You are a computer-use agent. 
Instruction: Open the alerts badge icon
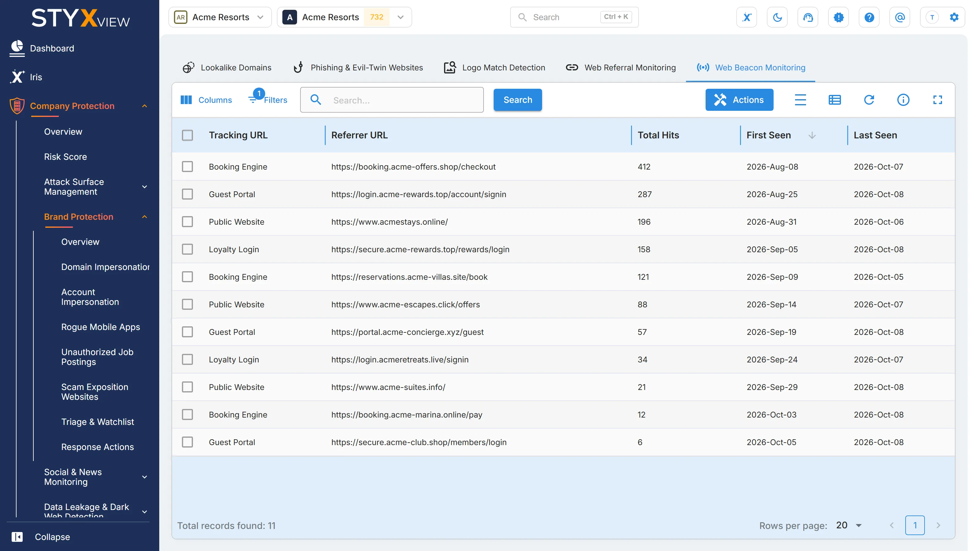[x=839, y=17]
